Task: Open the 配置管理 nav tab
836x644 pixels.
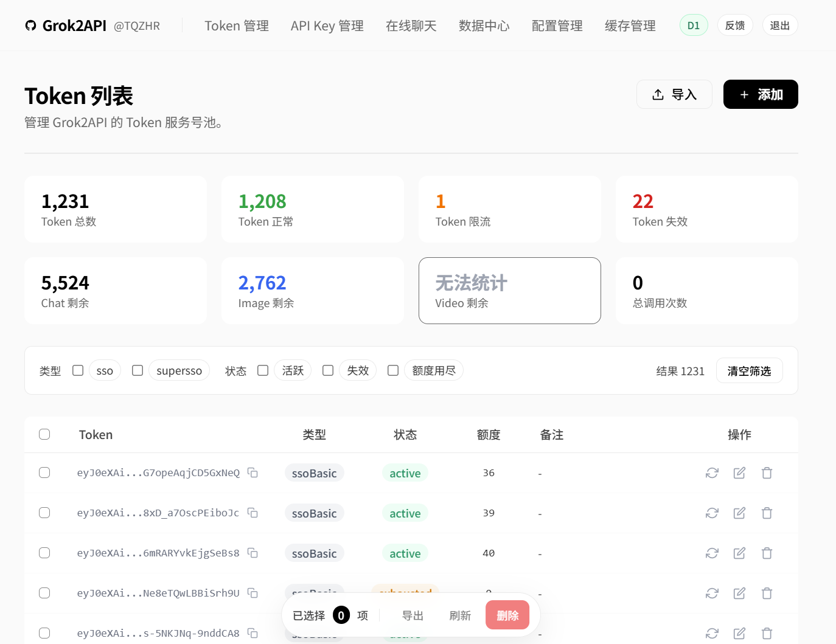Action: coord(557,26)
